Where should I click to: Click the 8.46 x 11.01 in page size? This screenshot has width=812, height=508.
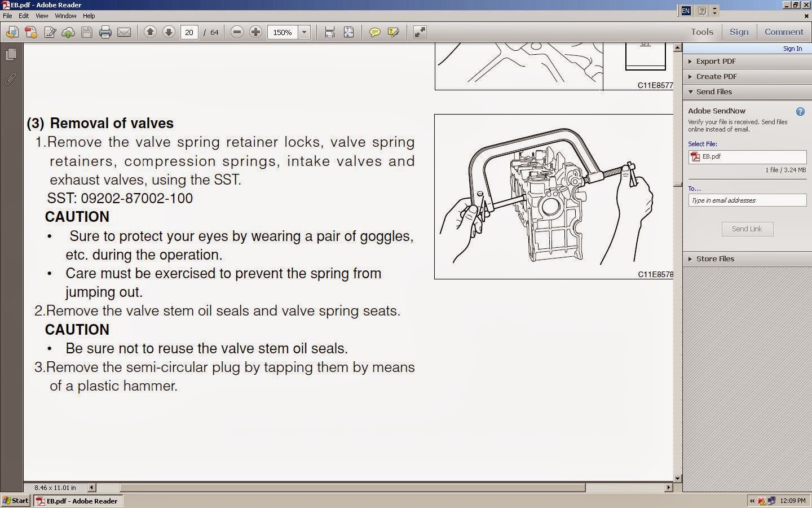(x=55, y=488)
